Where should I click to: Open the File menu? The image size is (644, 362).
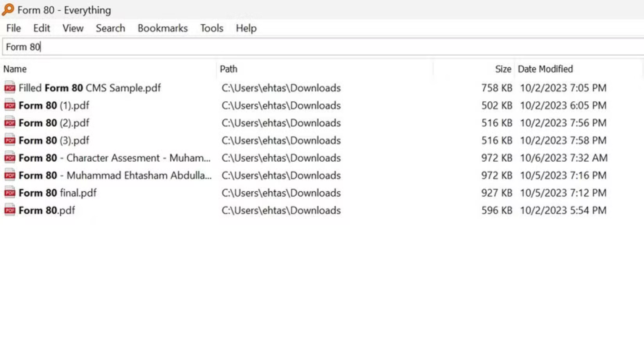pos(13,28)
